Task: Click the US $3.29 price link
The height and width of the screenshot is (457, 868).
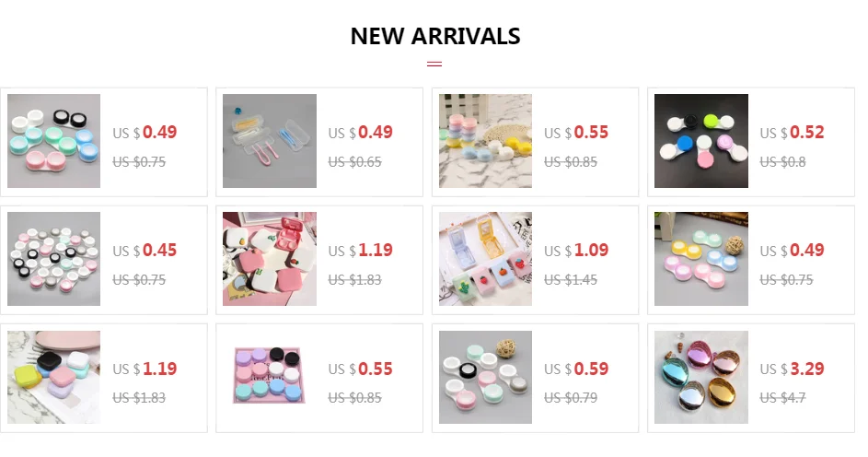Action: (792, 369)
